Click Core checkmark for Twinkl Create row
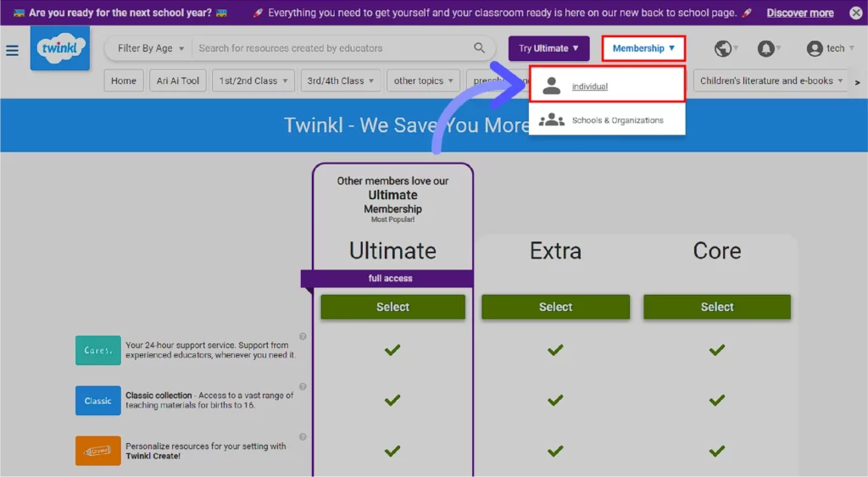 click(717, 452)
